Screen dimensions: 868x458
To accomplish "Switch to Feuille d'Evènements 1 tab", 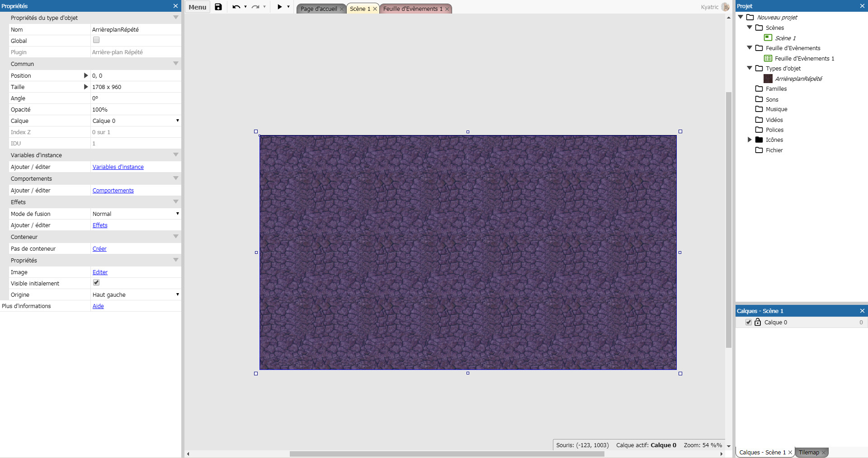I will click(x=412, y=9).
